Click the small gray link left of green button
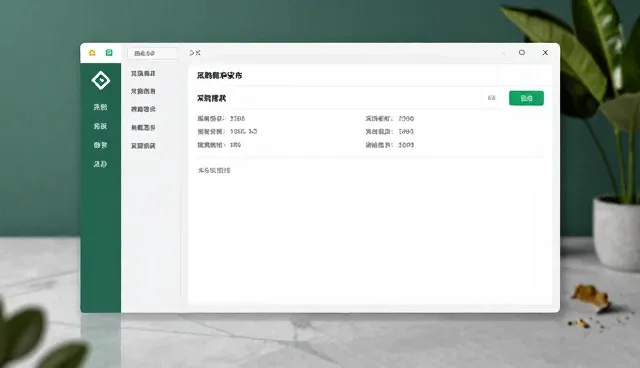 [x=491, y=98]
